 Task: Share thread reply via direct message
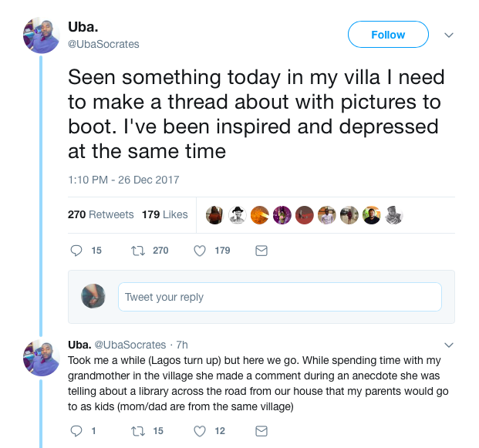coord(261,432)
